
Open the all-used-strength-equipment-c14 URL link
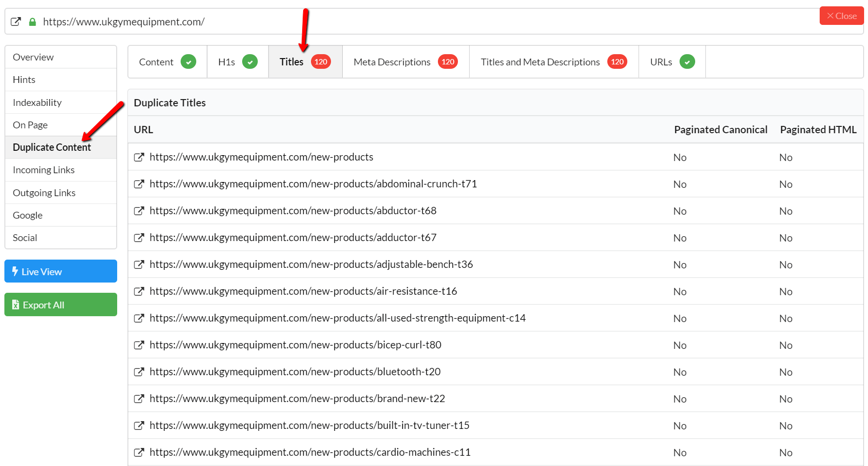pyautogui.click(x=337, y=318)
